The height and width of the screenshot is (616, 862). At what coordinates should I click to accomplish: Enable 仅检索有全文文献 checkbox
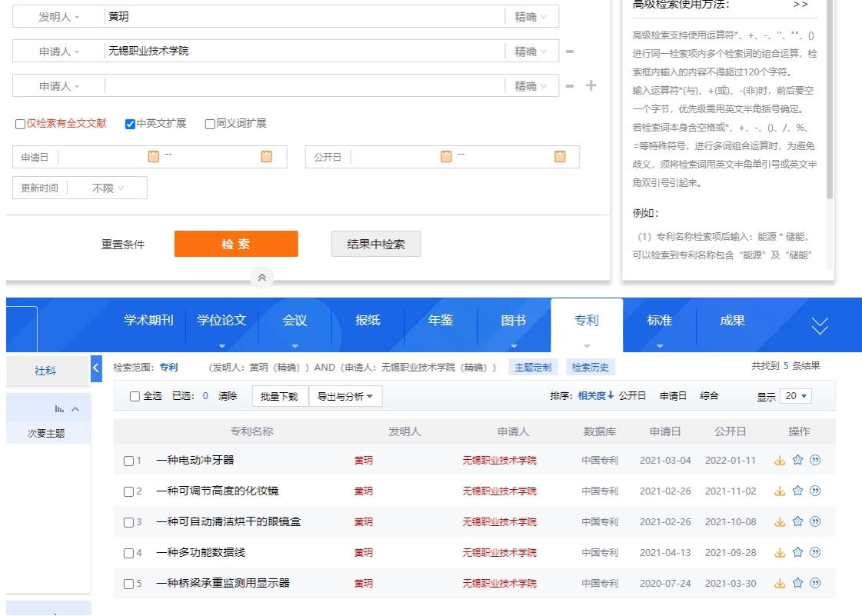click(21, 124)
